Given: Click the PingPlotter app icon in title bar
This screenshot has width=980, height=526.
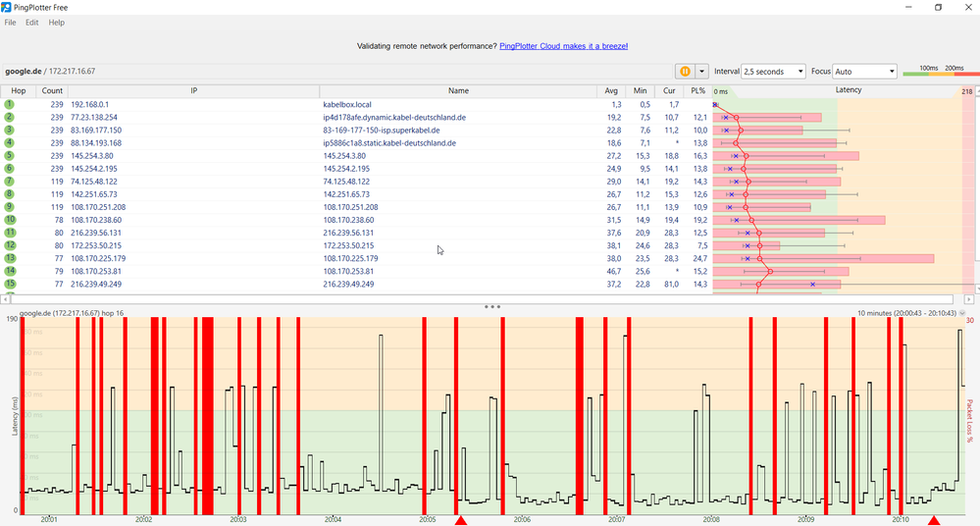Looking at the screenshot, I should click(6, 8).
